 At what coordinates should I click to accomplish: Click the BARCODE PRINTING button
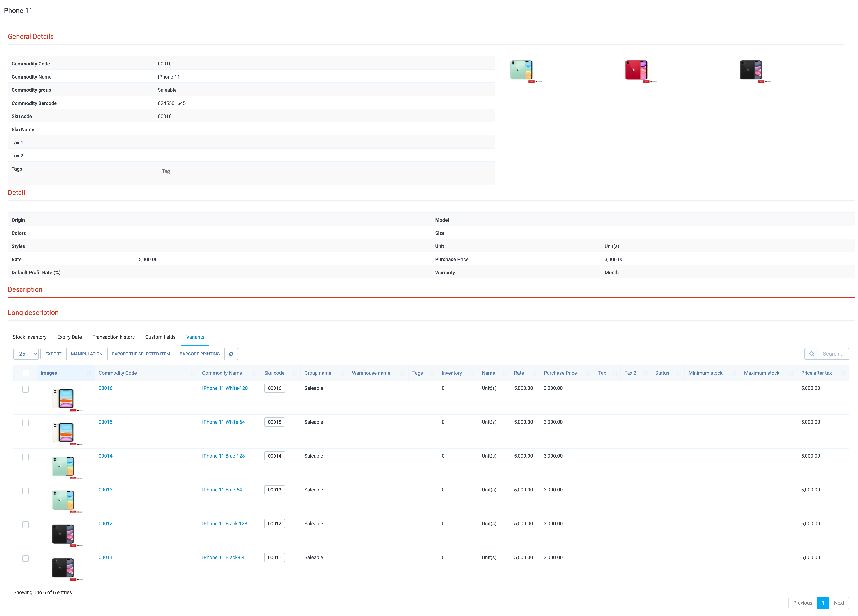coord(199,354)
